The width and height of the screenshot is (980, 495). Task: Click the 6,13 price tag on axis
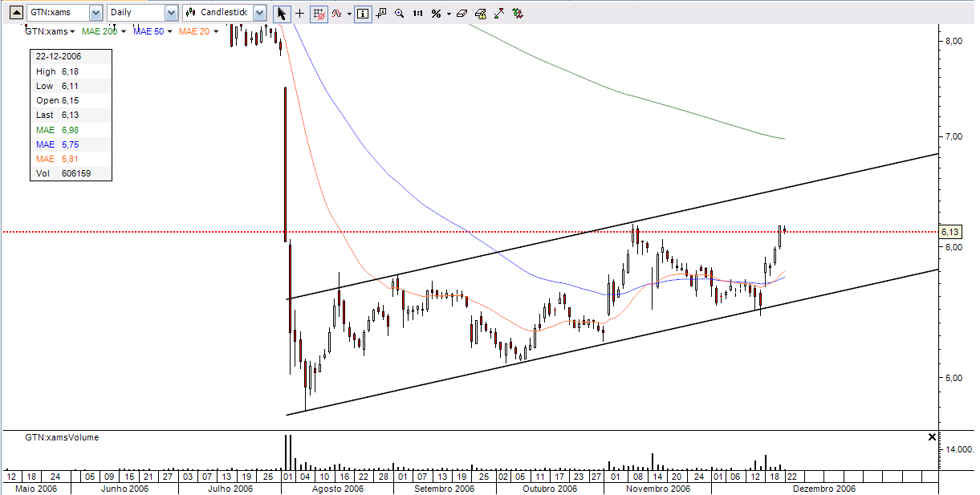pos(951,232)
